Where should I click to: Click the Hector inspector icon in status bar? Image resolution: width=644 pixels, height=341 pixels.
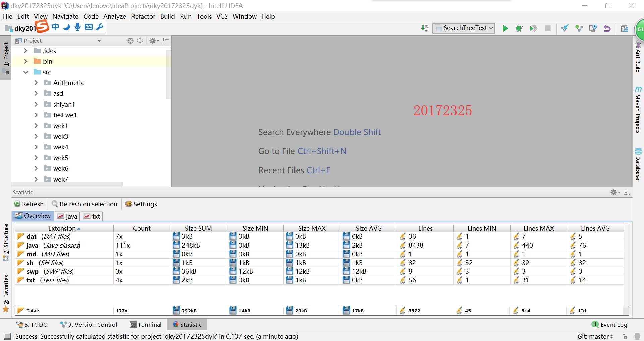pyautogui.click(x=637, y=336)
